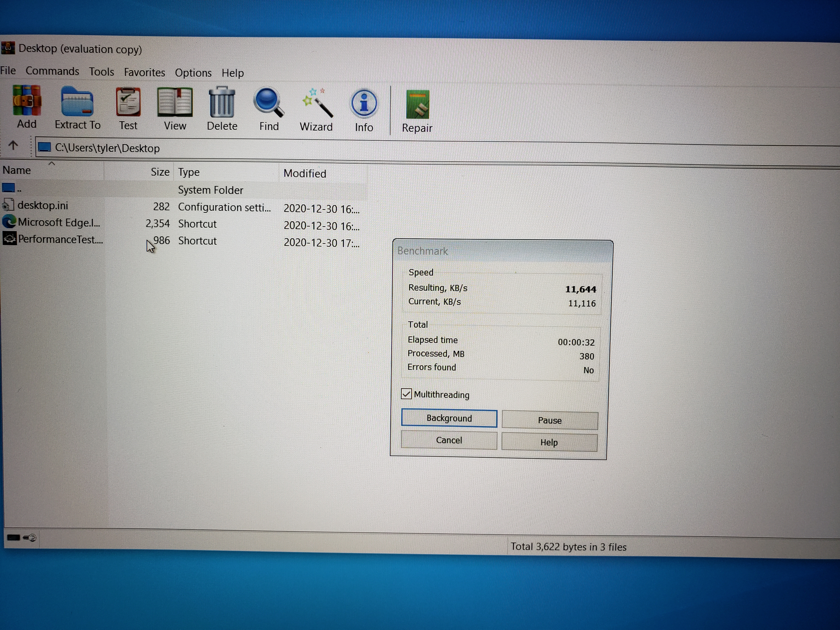Click the '2020-12-30 17:...' modified date
This screenshot has height=630, width=840.
pyautogui.click(x=321, y=243)
